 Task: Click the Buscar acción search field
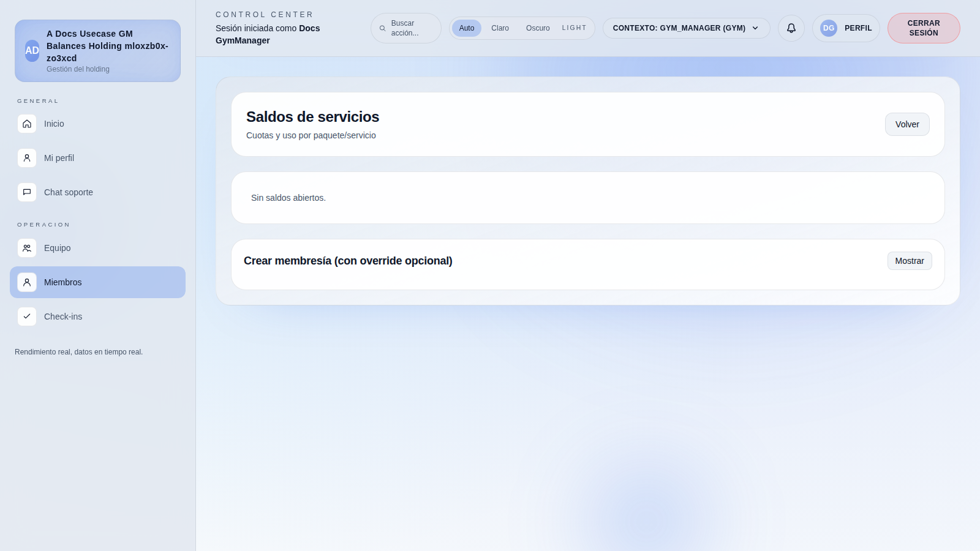[x=405, y=28]
